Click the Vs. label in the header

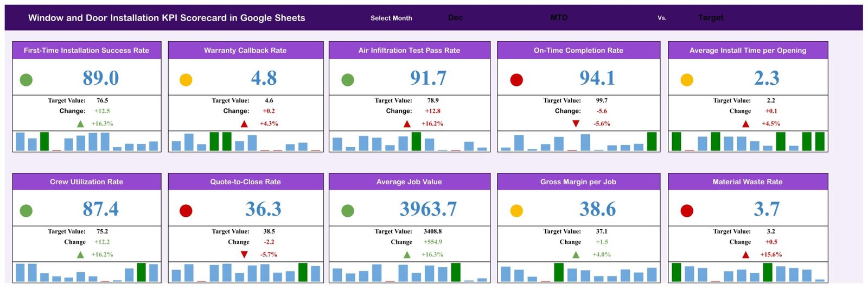[x=662, y=18]
